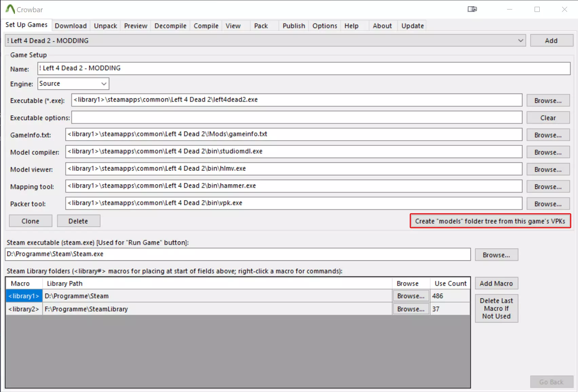Clone the current game setup
Image resolution: width=578 pixels, height=392 pixels.
(31, 221)
